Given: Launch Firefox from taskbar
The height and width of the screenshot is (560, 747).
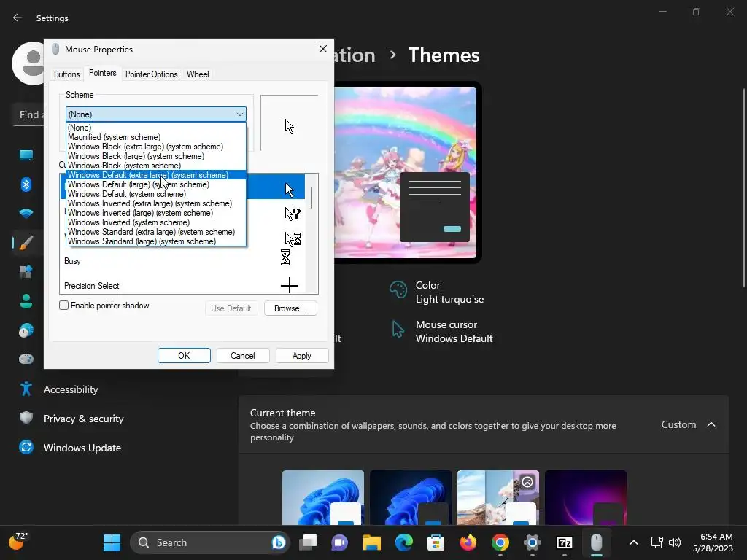Looking at the screenshot, I should pos(468,542).
